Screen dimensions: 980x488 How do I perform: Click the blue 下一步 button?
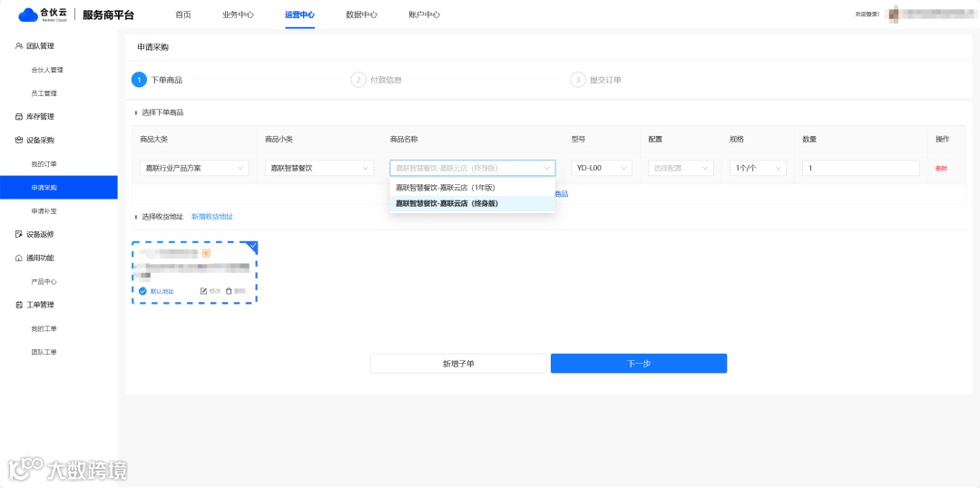click(x=639, y=364)
